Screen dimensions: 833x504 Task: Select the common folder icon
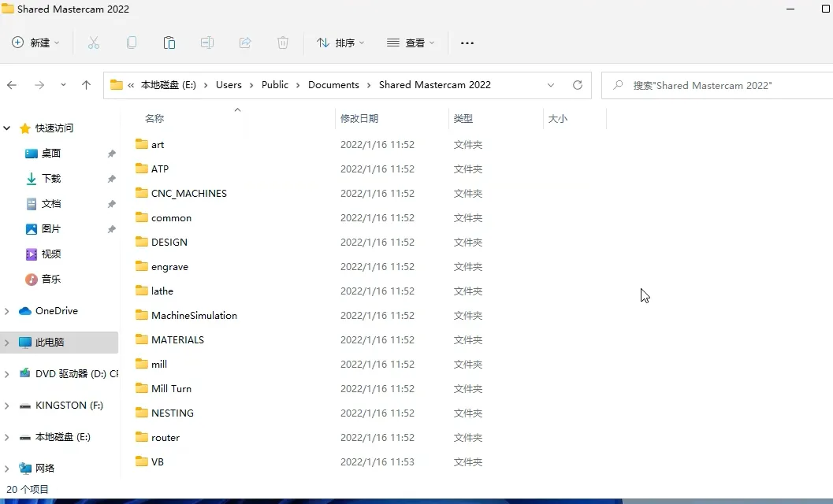(x=141, y=217)
